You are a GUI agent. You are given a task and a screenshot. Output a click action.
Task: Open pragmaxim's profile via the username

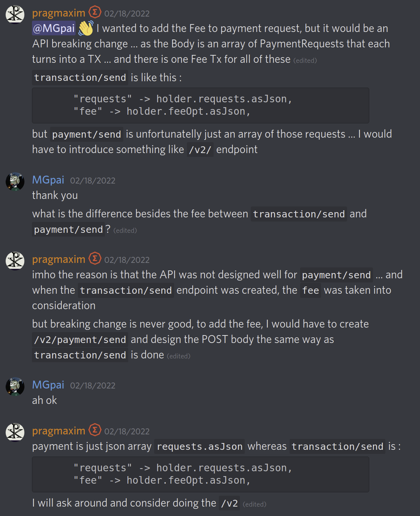58,12
